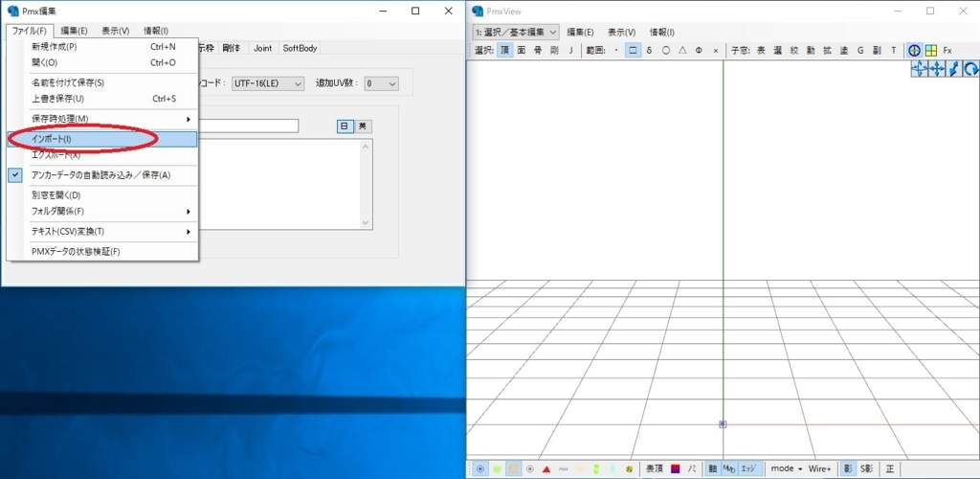The width and height of the screenshot is (980, 479).
Task: Open the 1: 選択/基本編集 mode dropdown
Action: 516,32
